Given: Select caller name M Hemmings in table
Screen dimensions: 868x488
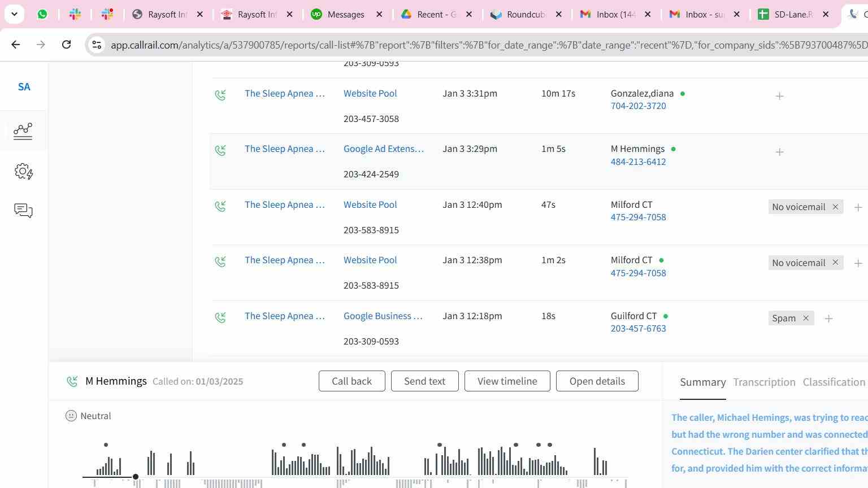Looking at the screenshot, I should point(637,149).
